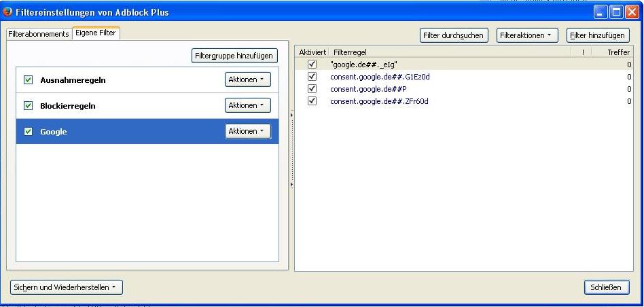Open Aktionen dropdown for Google group
The image size is (644, 307).
coord(248,131)
